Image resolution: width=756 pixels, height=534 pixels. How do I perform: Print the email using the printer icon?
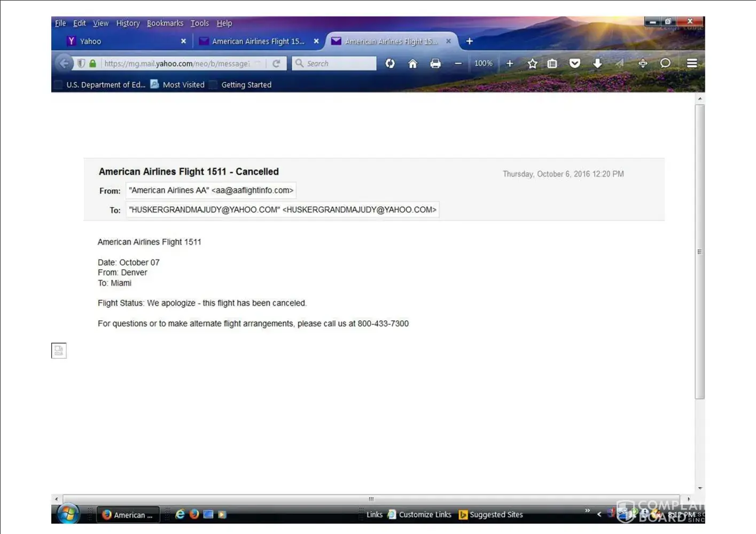(x=435, y=64)
